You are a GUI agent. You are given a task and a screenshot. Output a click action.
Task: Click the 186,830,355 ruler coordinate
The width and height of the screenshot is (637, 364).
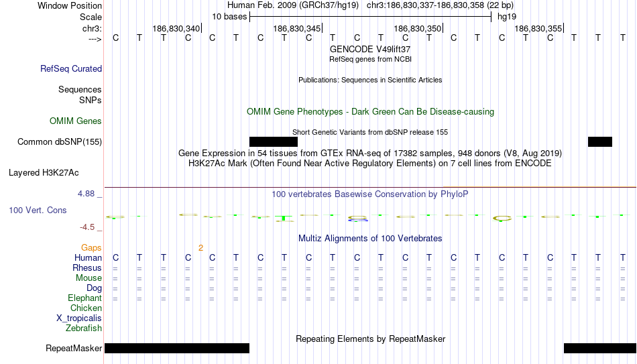(538, 28)
